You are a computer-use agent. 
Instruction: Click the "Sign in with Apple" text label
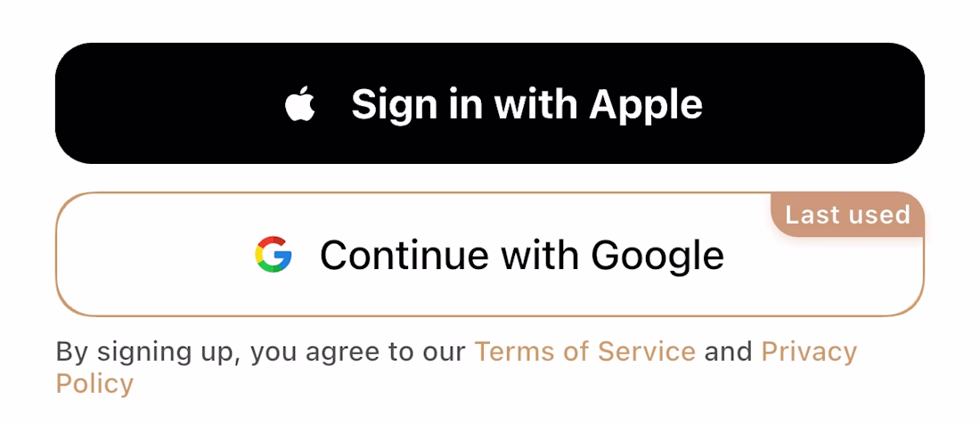pos(527,104)
